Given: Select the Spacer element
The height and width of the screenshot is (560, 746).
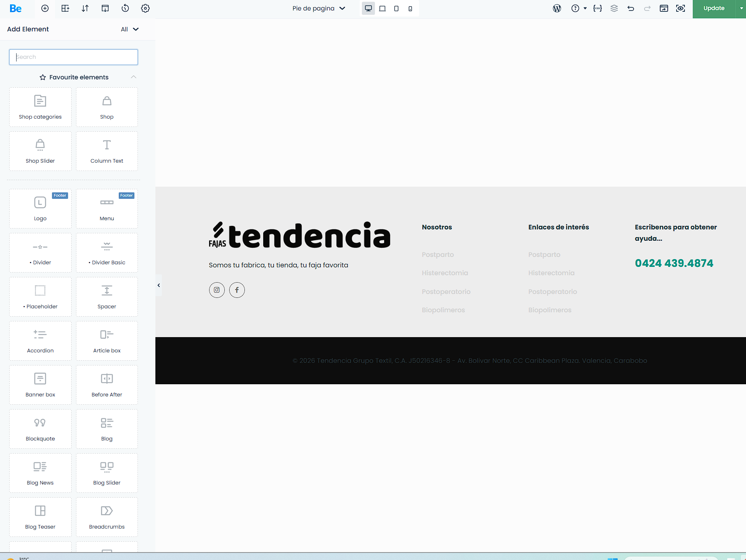Looking at the screenshot, I should [107, 297].
